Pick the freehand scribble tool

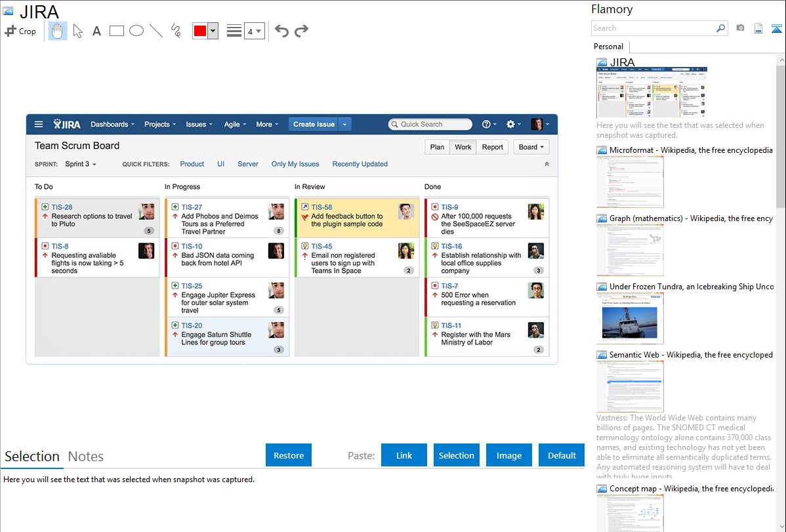tap(176, 31)
